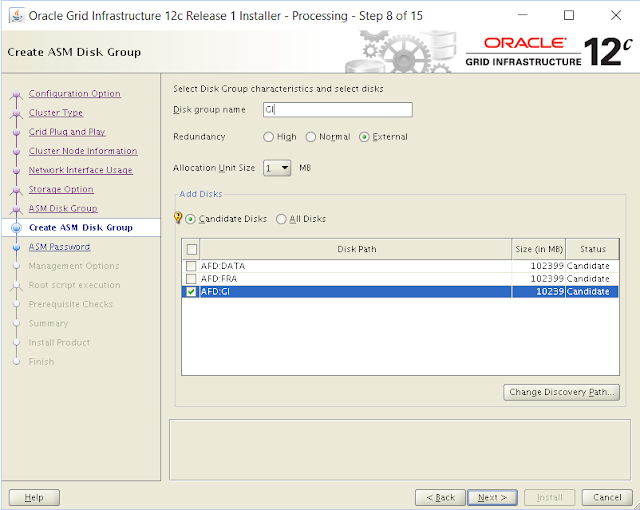Click the AFD:GI size value 10239
640x510 pixels.
coord(550,291)
